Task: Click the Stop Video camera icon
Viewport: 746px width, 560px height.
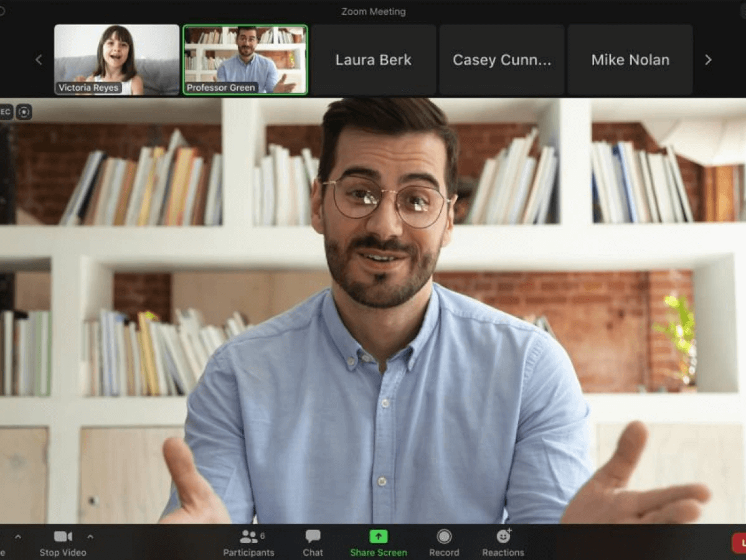Action: (x=62, y=536)
